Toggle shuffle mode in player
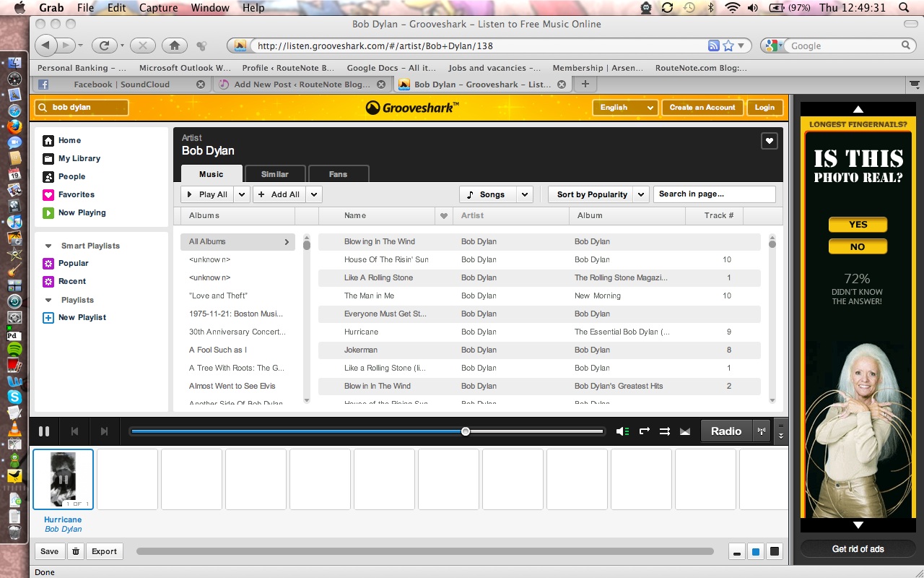This screenshot has width=924, height=578. point(665,431)
